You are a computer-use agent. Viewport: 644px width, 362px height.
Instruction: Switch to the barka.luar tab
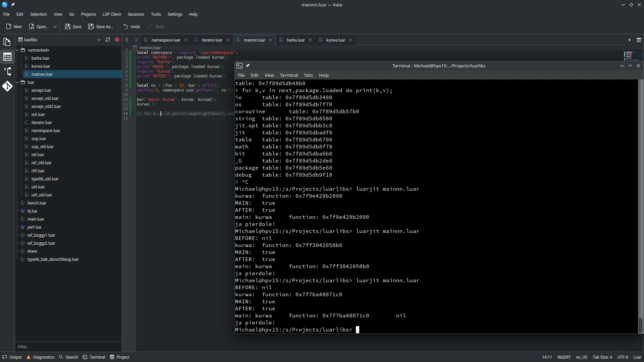(x=295, y=40)
